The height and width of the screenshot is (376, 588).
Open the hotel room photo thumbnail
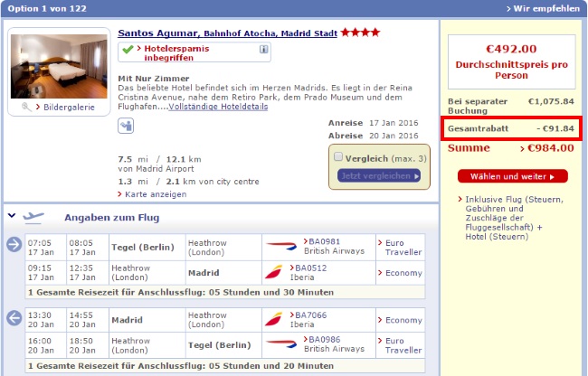pos(59,66)
